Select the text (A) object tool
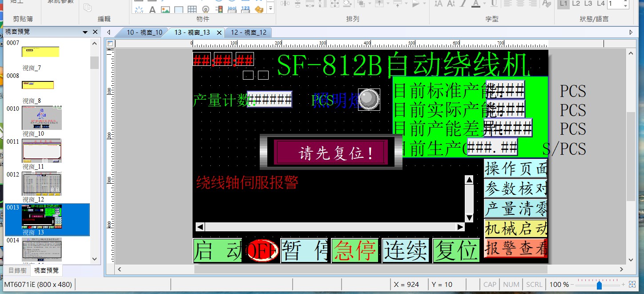This screenshot has height=294, width=644. click(x=152, y=9)
